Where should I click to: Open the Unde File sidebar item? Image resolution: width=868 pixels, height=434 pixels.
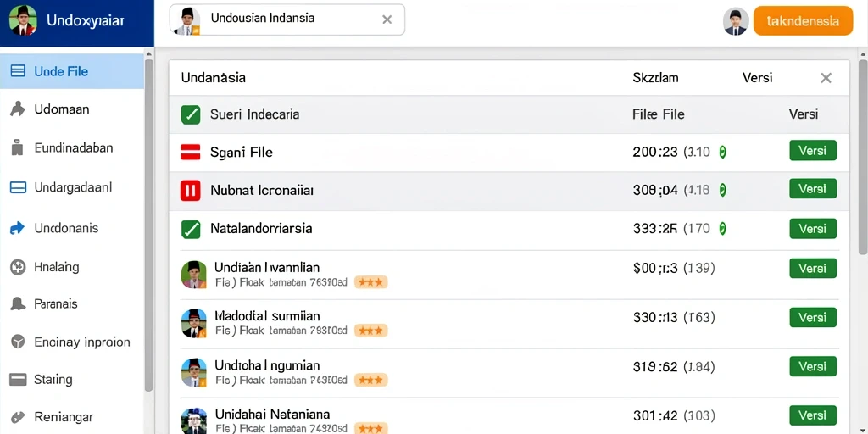coord(72,71)
